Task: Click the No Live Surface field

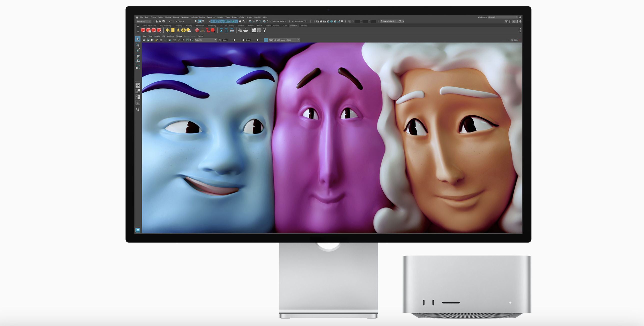Action: (279, 21)
